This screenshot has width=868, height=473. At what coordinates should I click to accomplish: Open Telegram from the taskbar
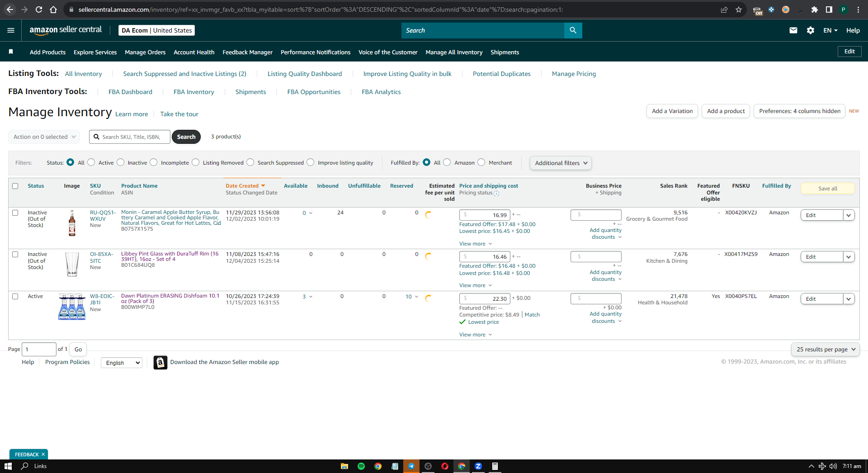411,466
